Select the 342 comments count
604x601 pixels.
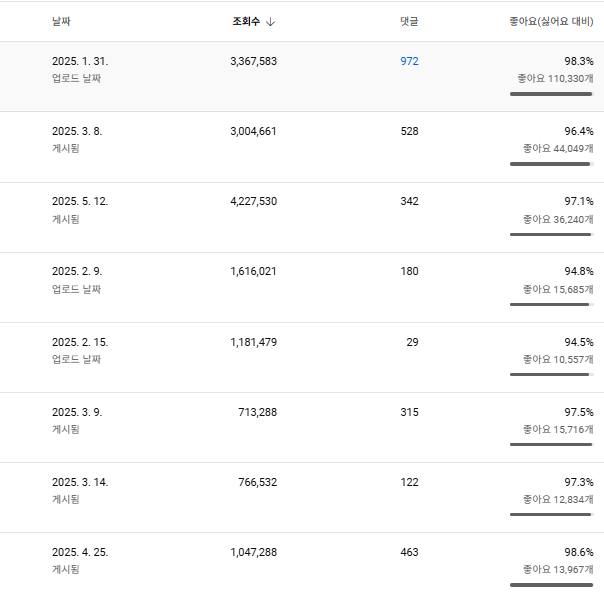point(409,201)
